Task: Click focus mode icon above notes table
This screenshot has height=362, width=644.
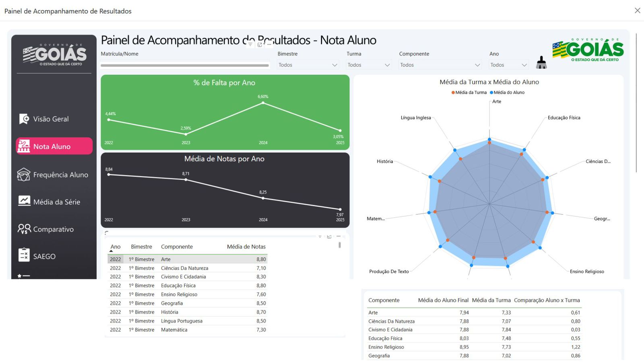Action: (x=329, y=237)
